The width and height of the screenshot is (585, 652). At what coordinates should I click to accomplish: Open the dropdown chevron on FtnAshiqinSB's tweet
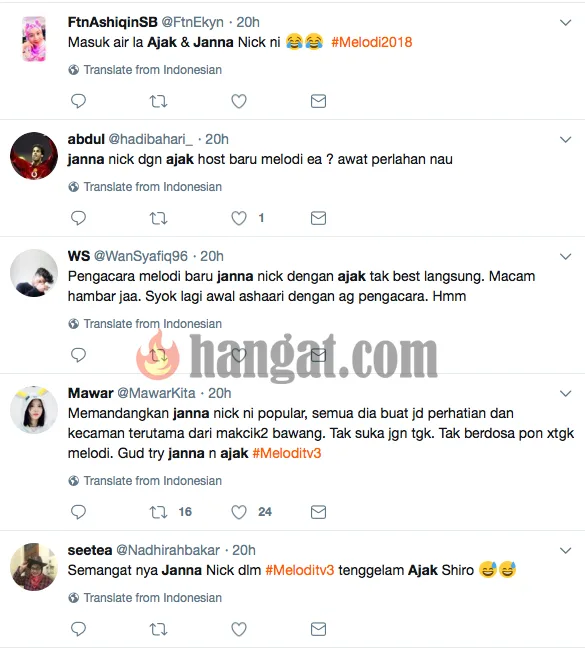565,22
